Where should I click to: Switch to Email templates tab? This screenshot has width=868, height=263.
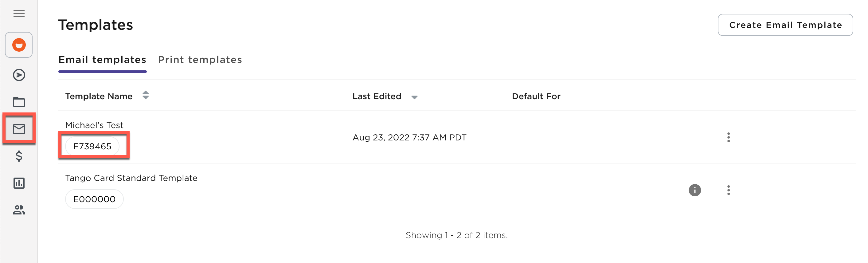tap(102, 60)
